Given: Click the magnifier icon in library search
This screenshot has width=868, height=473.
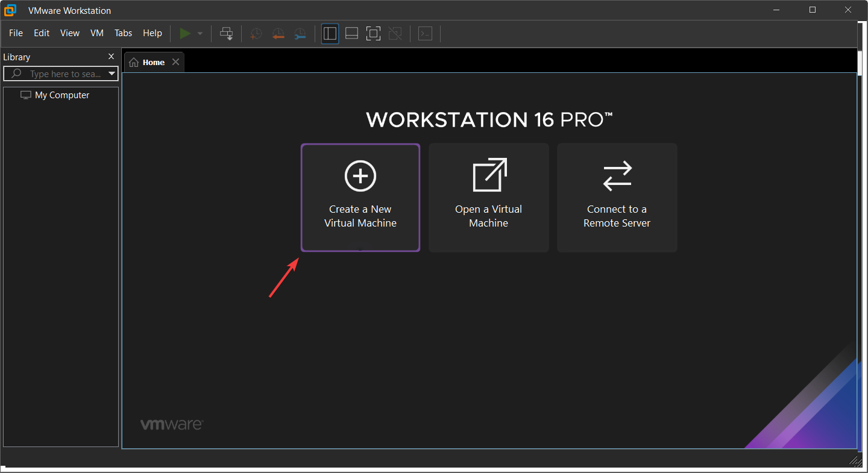Looking at the screenshot, I should 16,74.
